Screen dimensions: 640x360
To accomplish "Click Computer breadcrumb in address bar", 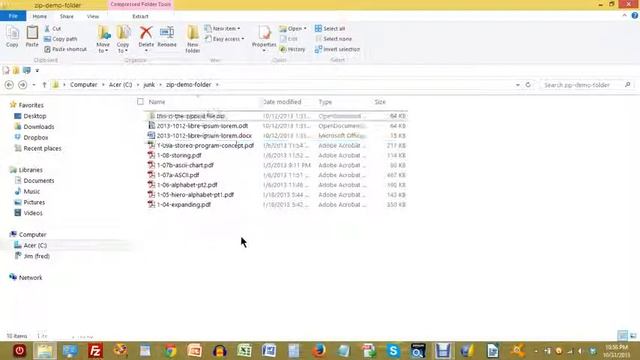I will [x=83, y=85].
